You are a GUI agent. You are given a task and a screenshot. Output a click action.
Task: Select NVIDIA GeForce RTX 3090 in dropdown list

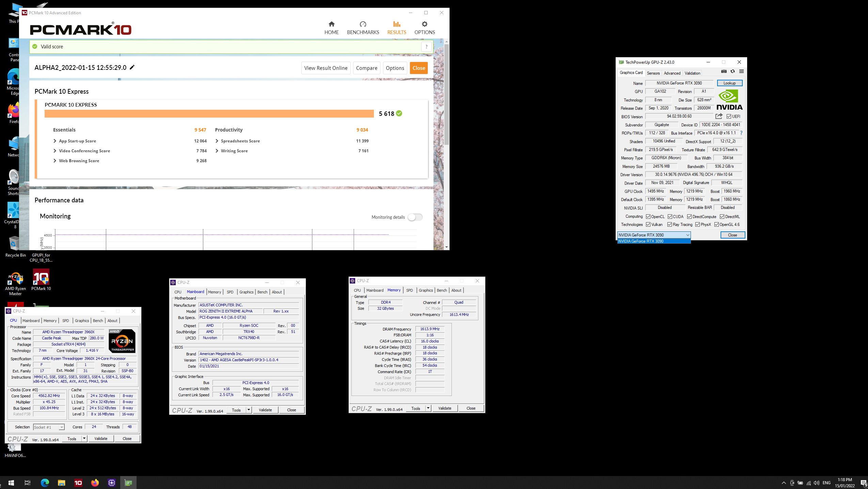point(654,241)
